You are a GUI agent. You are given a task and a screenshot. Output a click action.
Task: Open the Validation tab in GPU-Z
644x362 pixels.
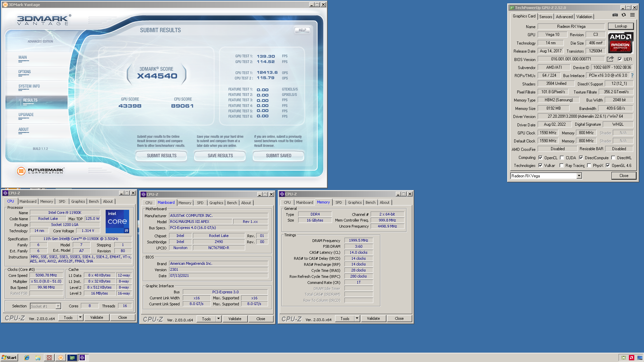(x=584, y=17)
